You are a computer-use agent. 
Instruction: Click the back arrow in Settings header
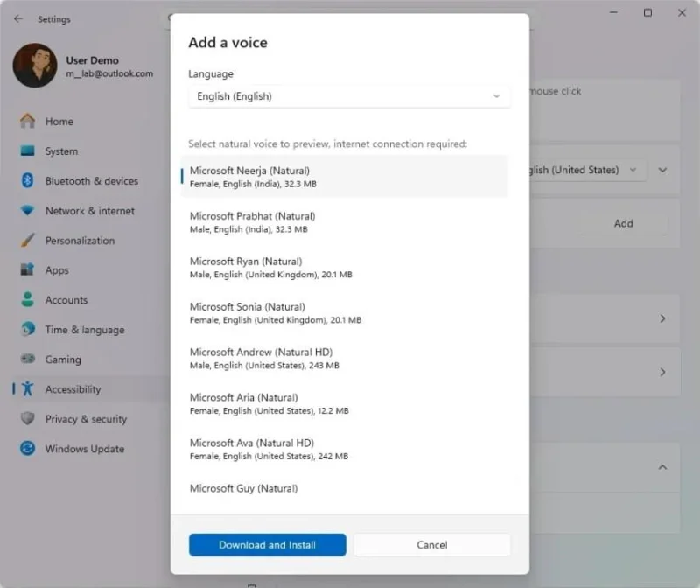click(x=18, y=18)
